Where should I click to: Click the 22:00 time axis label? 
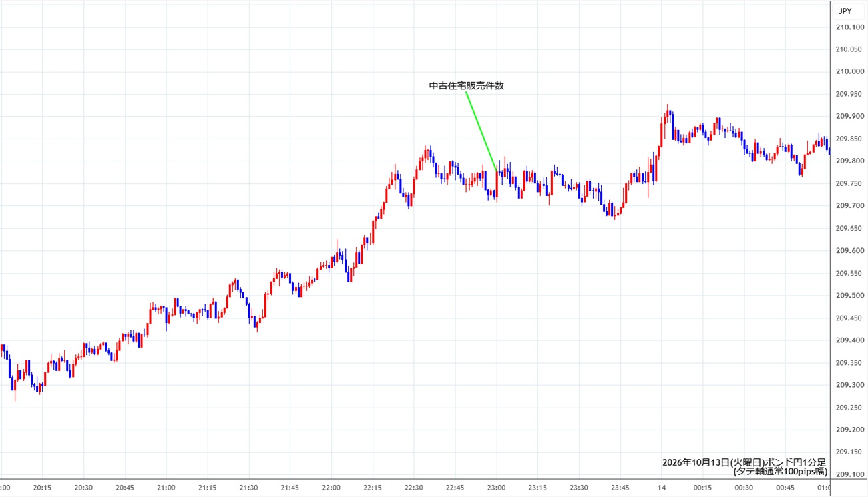point(331,488)
